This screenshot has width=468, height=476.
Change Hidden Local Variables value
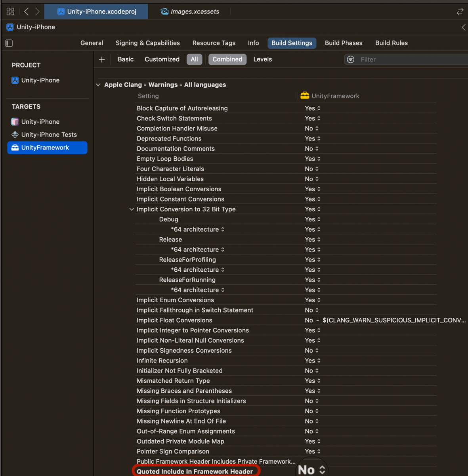click(x=312, y=179)
